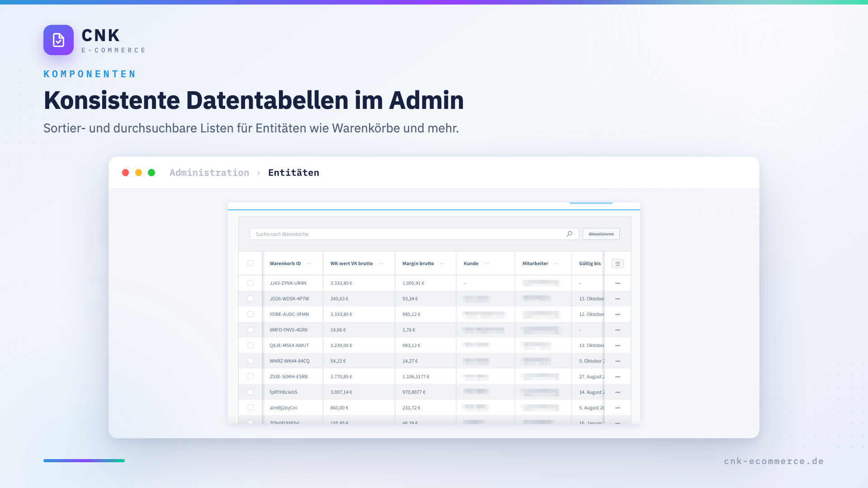This screenshot has height=488, width=868.
Task: Click the green window dot
Action: [x=151, y=173]
